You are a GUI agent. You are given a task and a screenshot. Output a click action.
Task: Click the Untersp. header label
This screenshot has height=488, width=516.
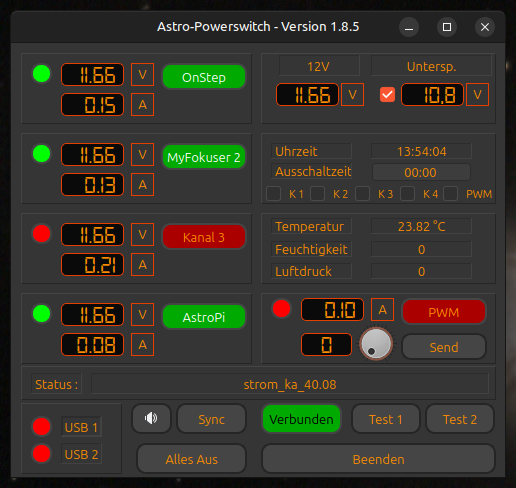point(431,66)
